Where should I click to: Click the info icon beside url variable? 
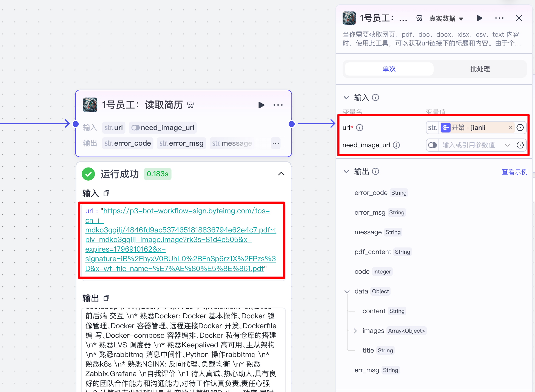[360, 128]
